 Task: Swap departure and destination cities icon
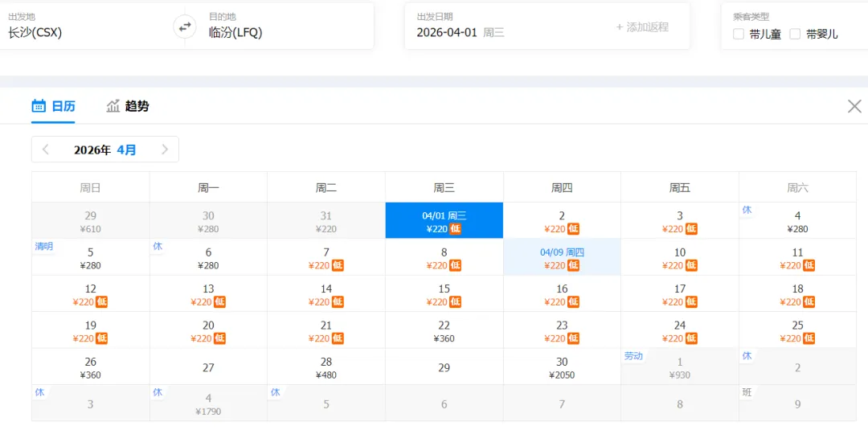pyautogui.click(x=185, y=26)
